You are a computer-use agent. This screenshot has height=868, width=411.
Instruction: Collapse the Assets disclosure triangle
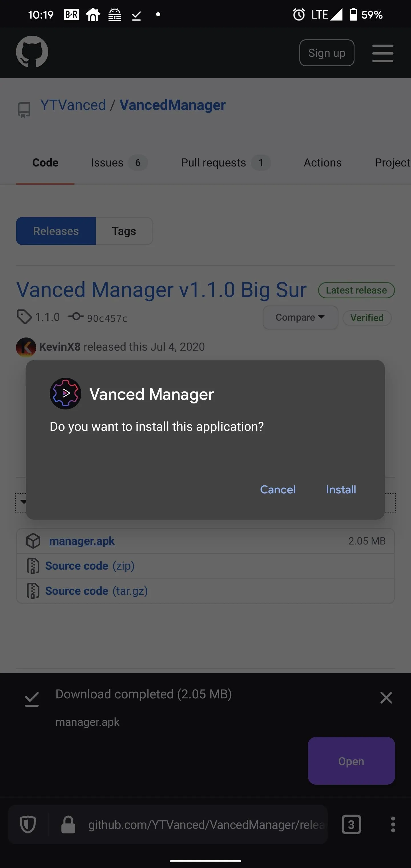tap(23, 502)
